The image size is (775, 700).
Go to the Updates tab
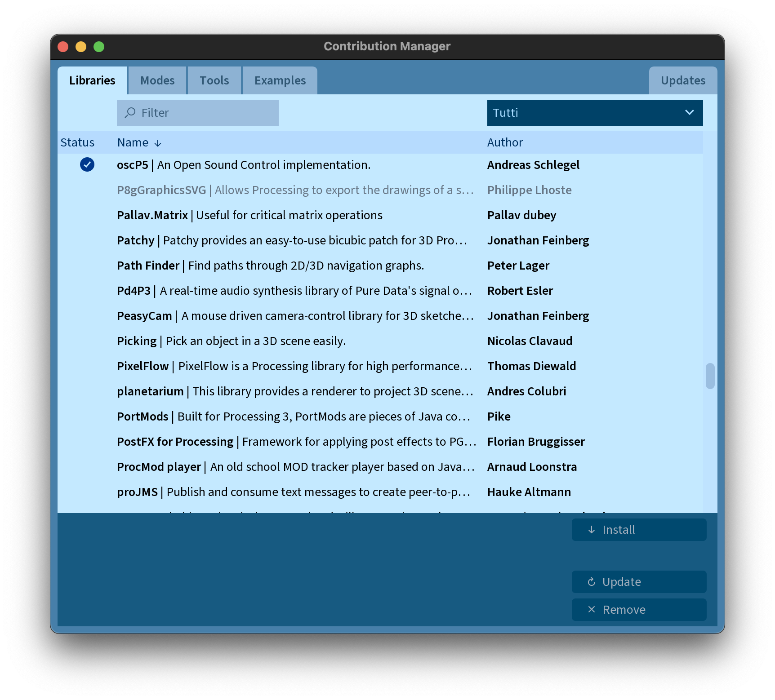click(683, 80)
